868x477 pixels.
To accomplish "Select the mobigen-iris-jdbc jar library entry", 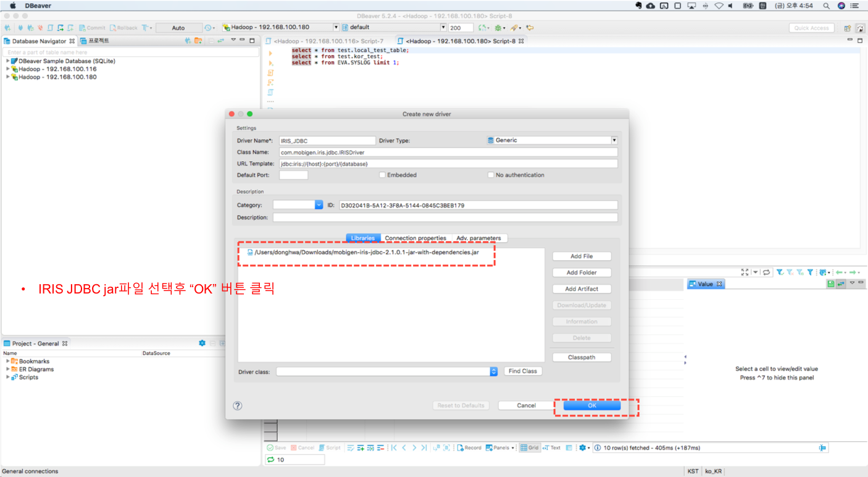I will point(364,252).
